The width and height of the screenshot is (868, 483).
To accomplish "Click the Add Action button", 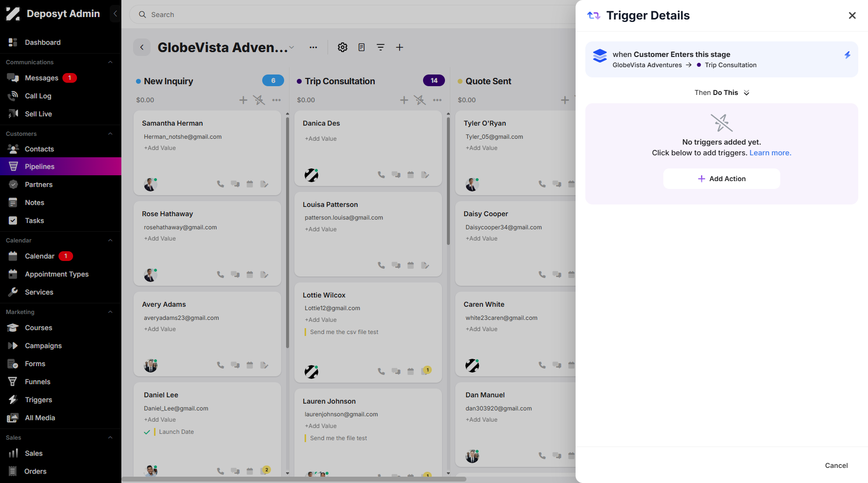I will pyautogui.click(x=722, y=179).
